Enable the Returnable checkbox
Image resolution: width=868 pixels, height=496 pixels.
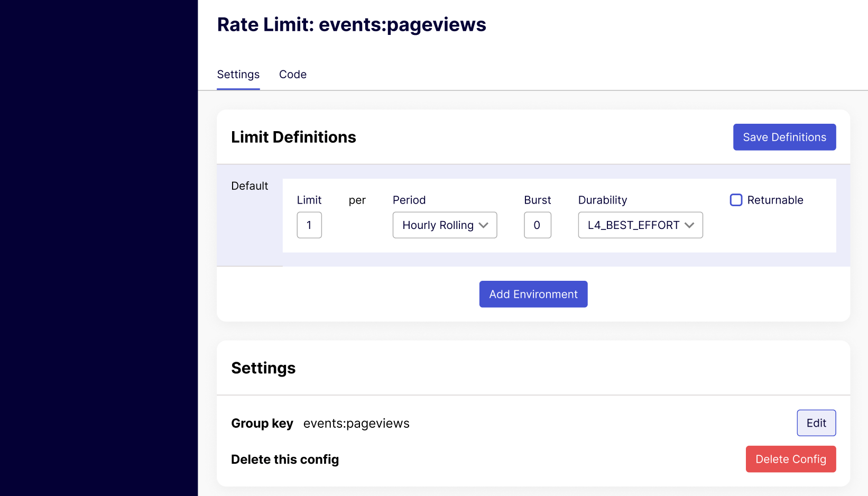point(736,200)
